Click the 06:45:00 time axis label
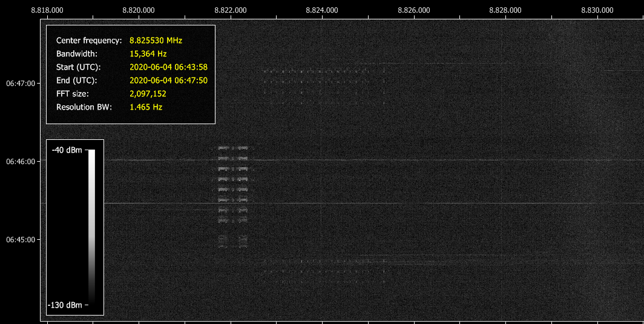The width and height of the screenshot is (644, 324). click(x=21, y=240)
